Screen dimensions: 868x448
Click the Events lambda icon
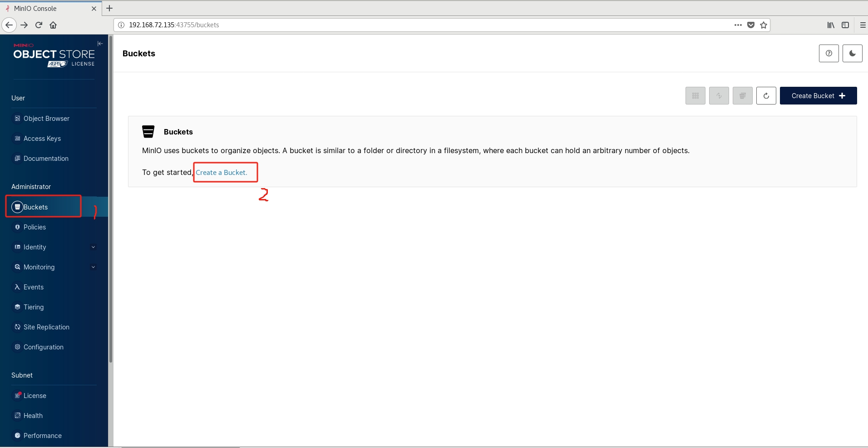[17, 287]
